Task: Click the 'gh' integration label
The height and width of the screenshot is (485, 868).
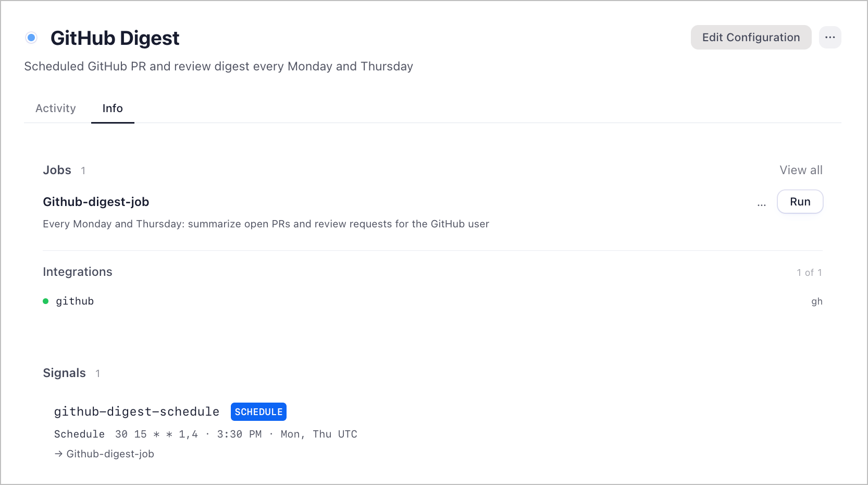Action: [816, 301]
